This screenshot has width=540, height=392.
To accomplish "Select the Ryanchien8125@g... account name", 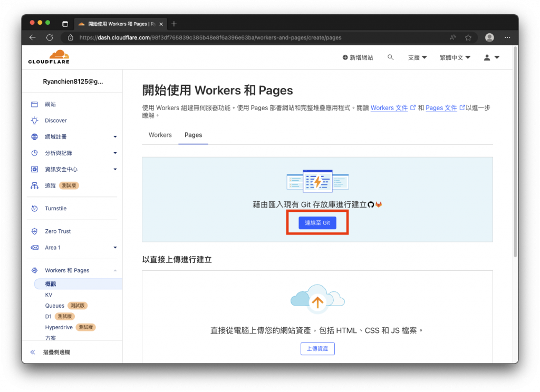I will [73, 82].
